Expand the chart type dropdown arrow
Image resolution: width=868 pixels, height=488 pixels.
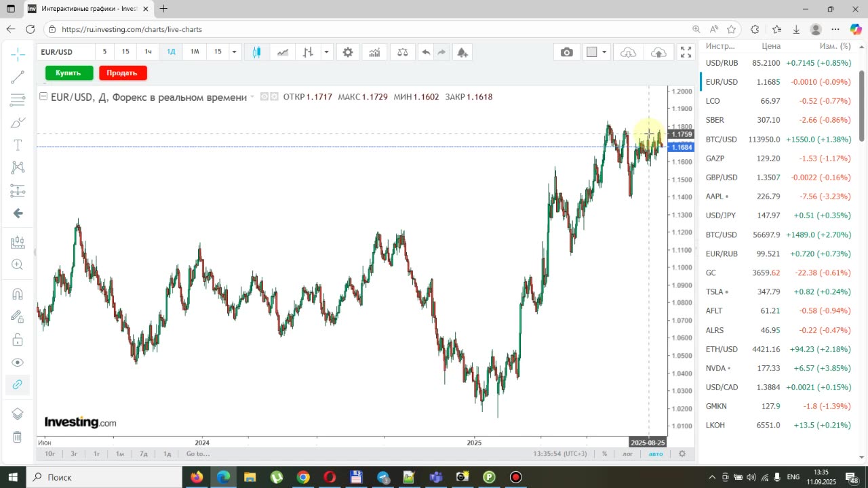tap(326, 52)
